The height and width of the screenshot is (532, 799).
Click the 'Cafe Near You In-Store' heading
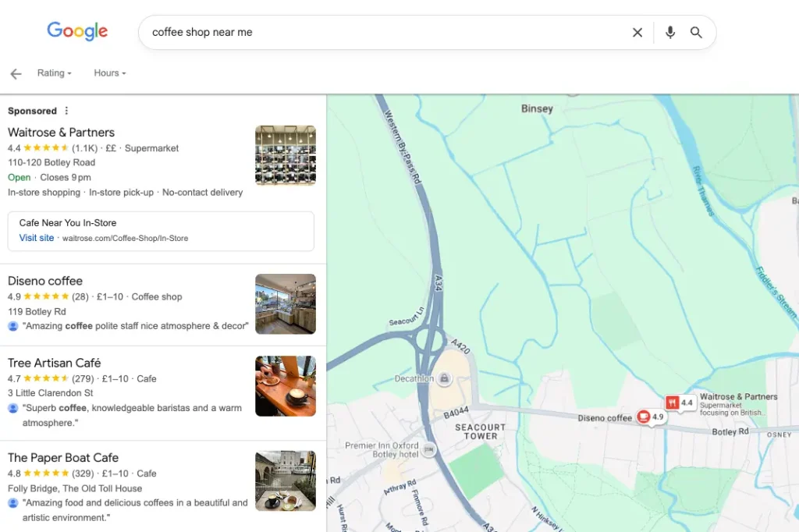[x=68, y=222]
